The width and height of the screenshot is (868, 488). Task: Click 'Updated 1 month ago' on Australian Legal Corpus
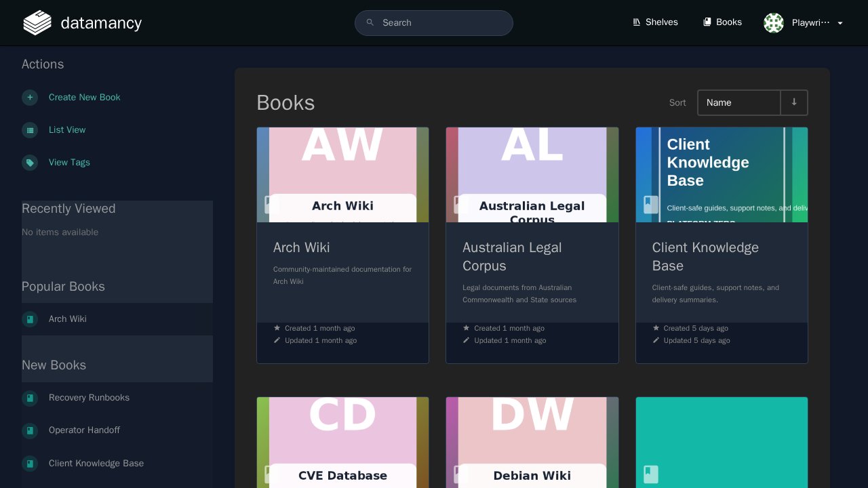[510, 340]
